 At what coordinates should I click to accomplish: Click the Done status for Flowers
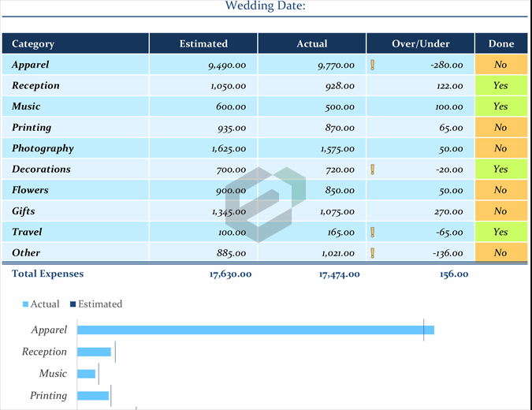pyautogui.click(x=500, y=190)
